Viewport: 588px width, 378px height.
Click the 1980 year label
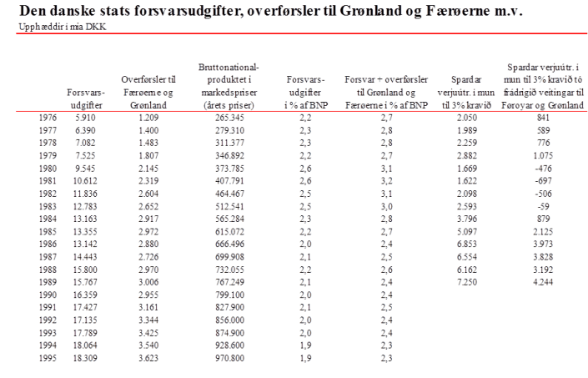48,167
